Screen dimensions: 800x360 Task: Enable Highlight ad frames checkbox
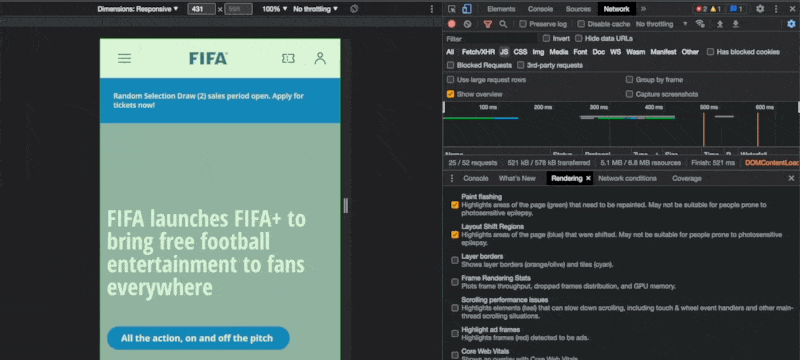455,334
